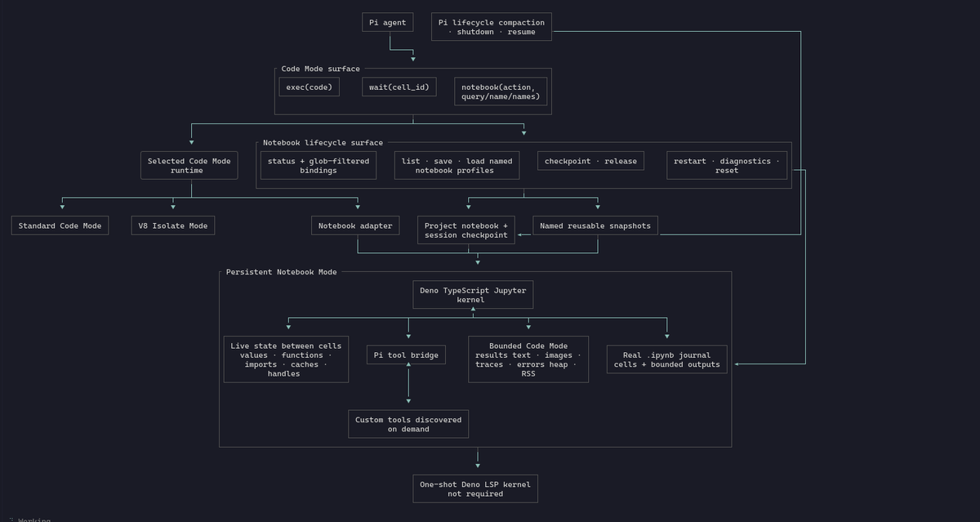Click the exec(code) box
This screenshot has height=522, width=980.
(x=309, y=87)
